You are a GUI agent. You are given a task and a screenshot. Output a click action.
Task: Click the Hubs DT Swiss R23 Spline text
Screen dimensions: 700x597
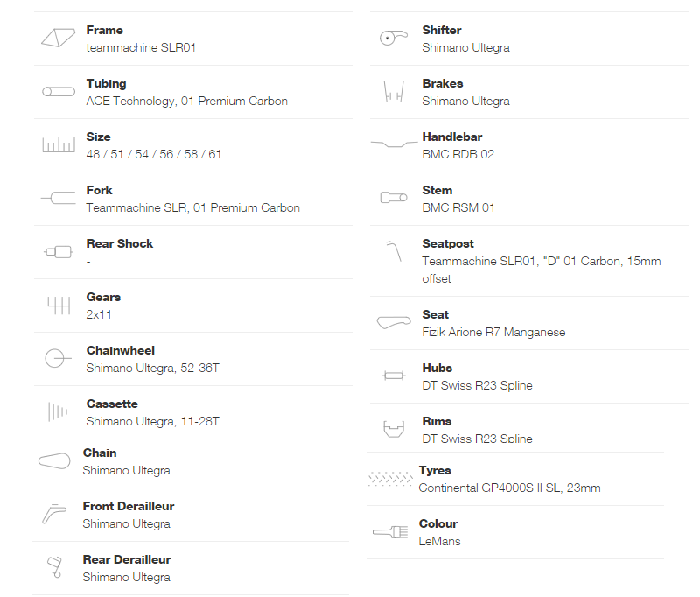tap(477, 385)
